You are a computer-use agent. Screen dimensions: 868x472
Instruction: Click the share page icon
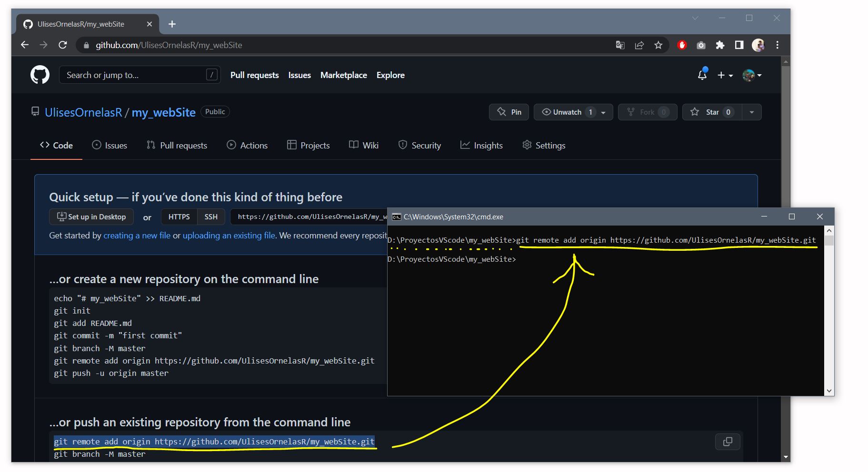(x=639, y=45)
